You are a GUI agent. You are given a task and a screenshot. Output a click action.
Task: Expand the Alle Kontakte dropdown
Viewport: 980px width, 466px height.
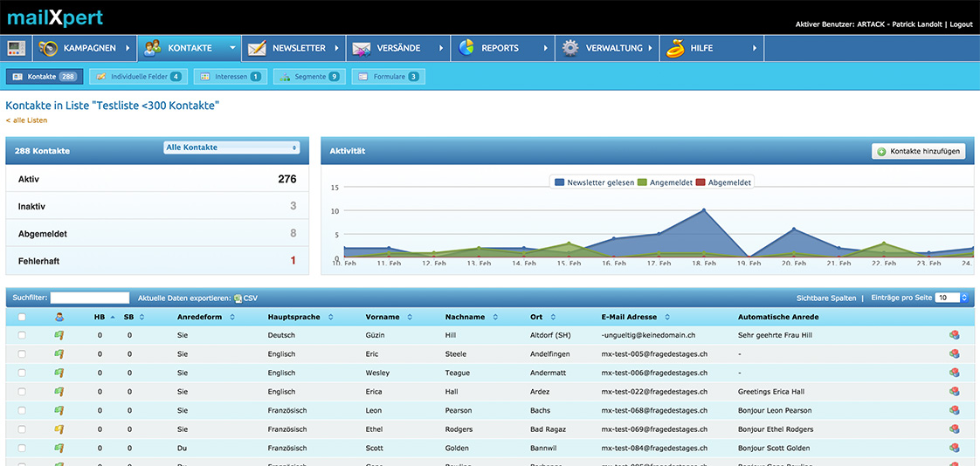(x=231, y=147)
